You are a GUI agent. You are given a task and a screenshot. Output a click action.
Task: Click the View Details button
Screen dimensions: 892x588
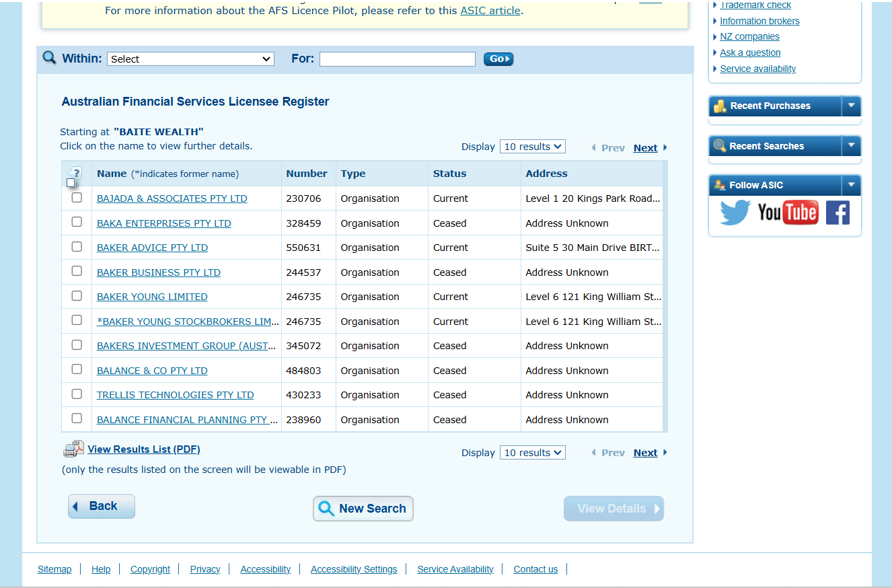pyautogui.click(x=614, y=509)
